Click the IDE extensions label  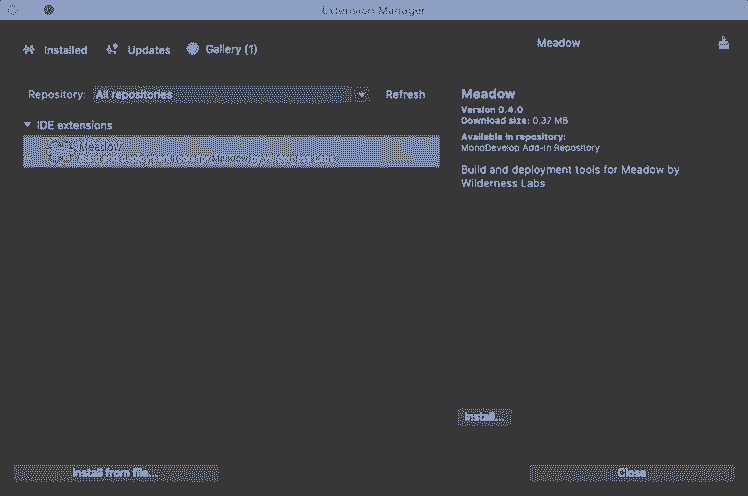coord(74,125)
